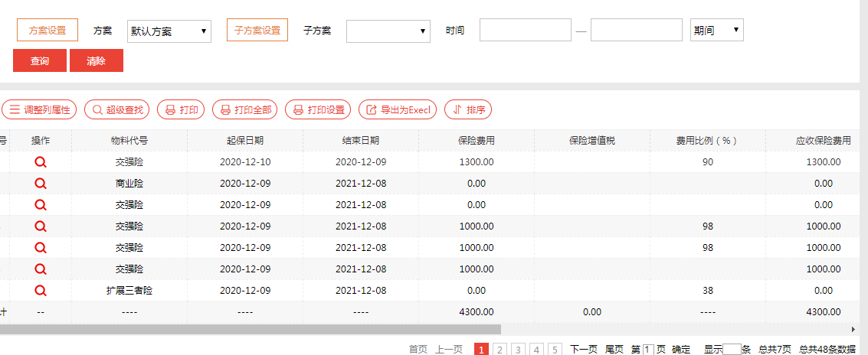Click 确定 to jump to page

pos(681,350)
